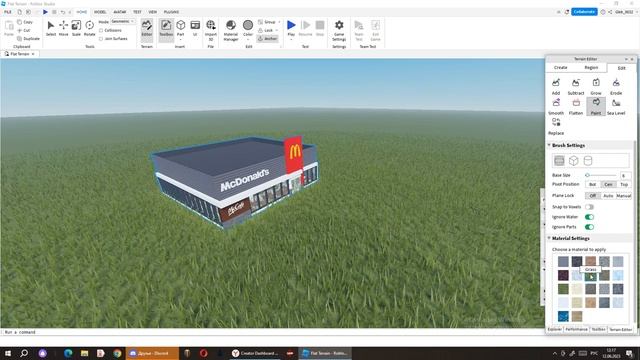Select the Flatten terrain tool
Screen dimensions: 640x360
(576, 107)
